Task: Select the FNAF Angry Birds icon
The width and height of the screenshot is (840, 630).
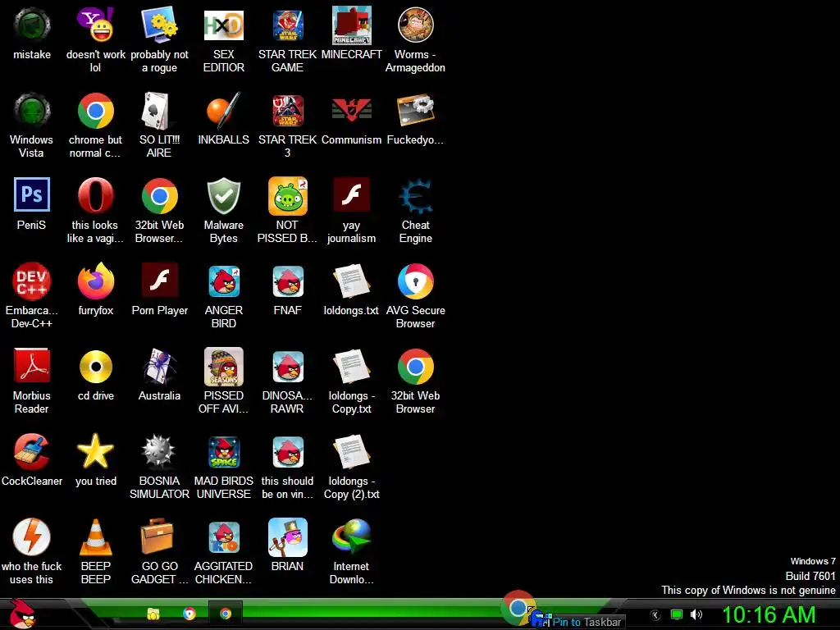Action: coord(288,281)
